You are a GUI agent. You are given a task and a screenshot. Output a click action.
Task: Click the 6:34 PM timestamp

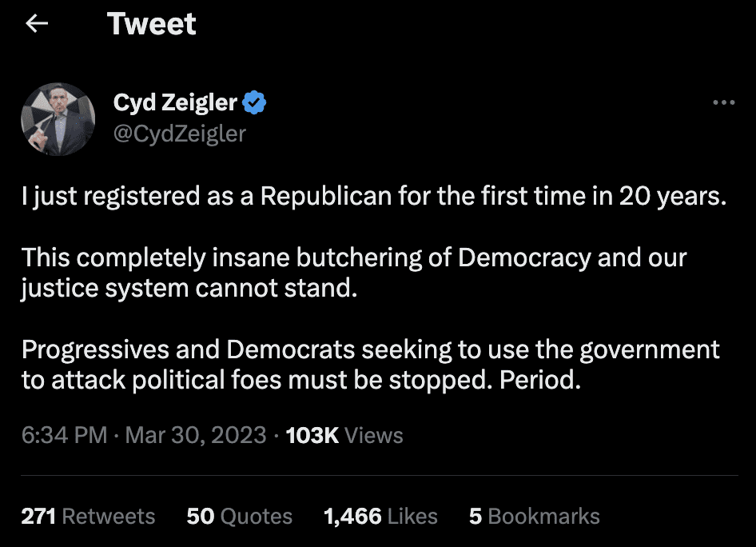coord(64,435)
